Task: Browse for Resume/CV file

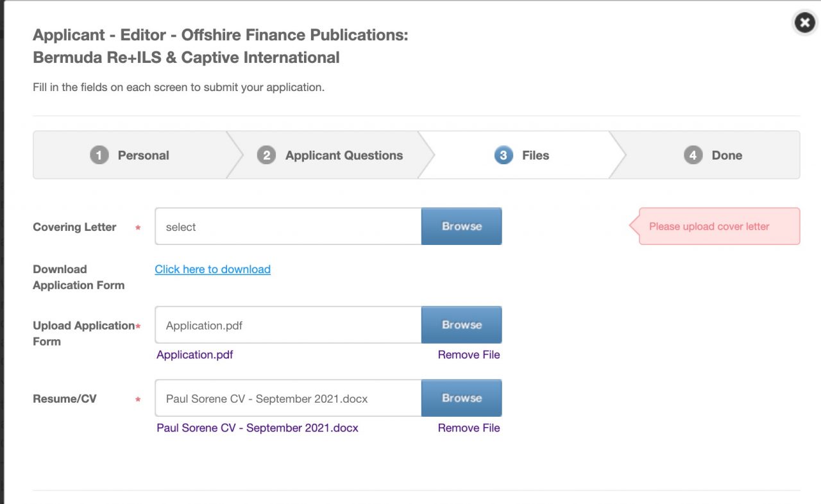Action: coord(462,398)
